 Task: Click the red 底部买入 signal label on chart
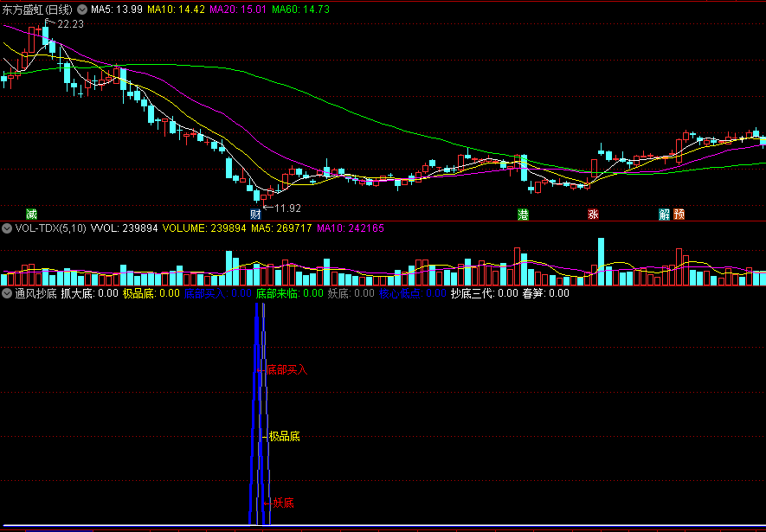click(x=287, y=370)
